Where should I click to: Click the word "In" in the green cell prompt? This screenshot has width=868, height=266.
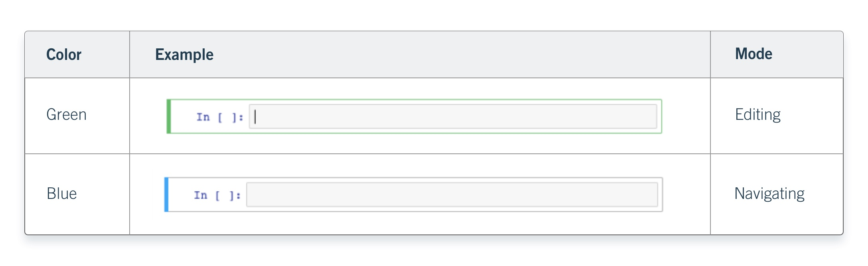pos(203,117)
